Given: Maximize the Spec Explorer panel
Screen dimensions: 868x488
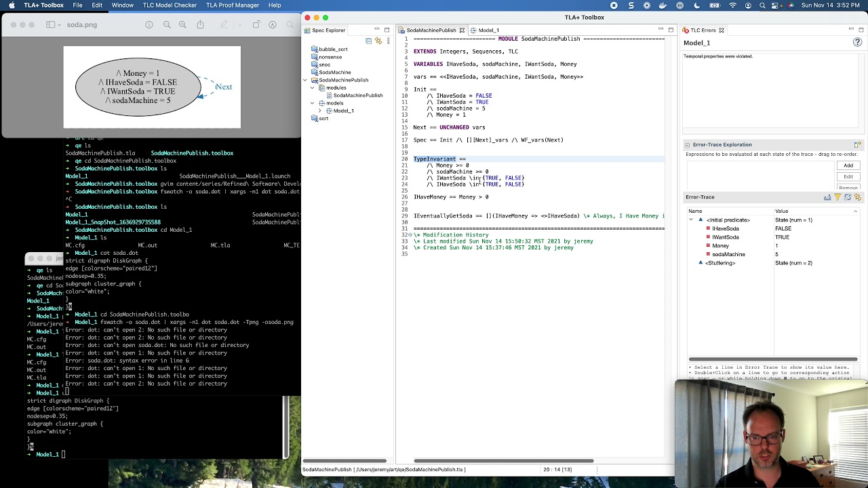Looking at the screenshot, I should tap(387, 30).
